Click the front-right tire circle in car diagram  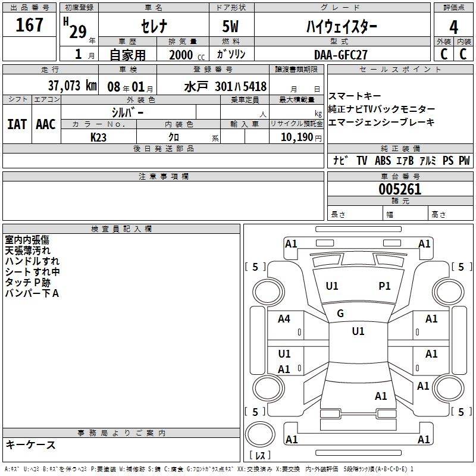tap(448, 292)
